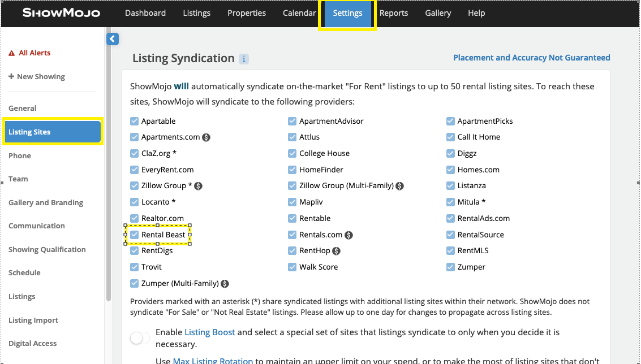Click the All Alerts warning triangle

coord(11,52)
